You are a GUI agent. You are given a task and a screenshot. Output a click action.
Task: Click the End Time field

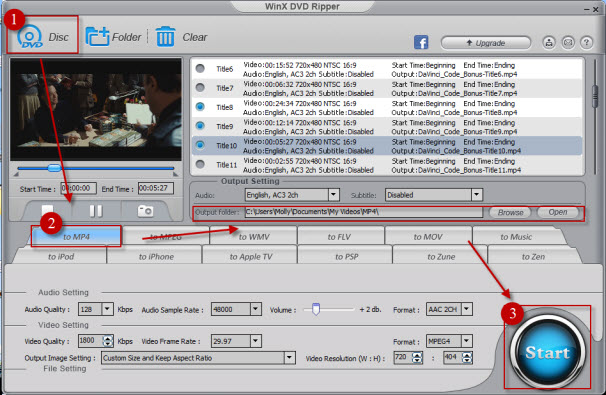tap(155, 189)
